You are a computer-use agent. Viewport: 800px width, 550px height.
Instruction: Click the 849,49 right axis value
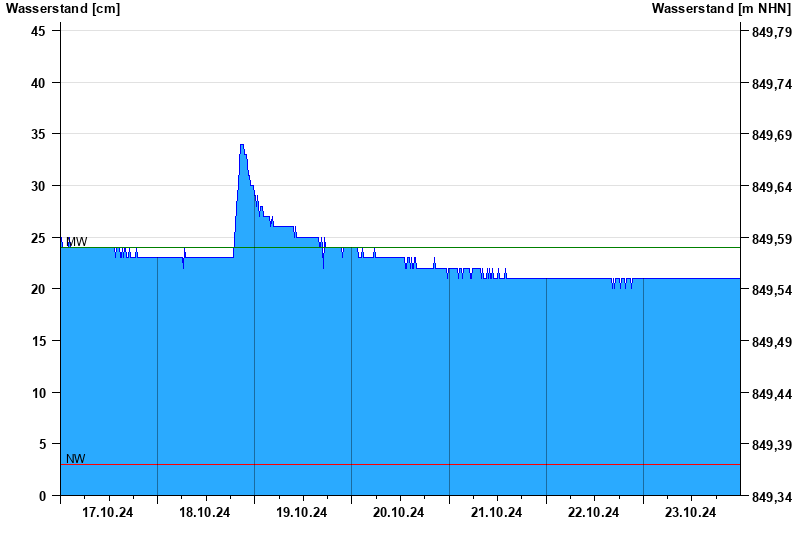tap(772, 342)
